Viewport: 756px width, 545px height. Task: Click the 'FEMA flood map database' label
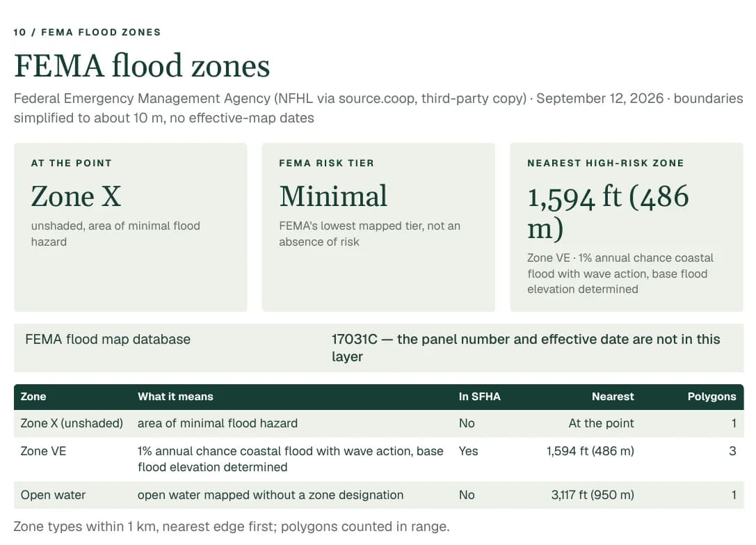coord(108,340)
